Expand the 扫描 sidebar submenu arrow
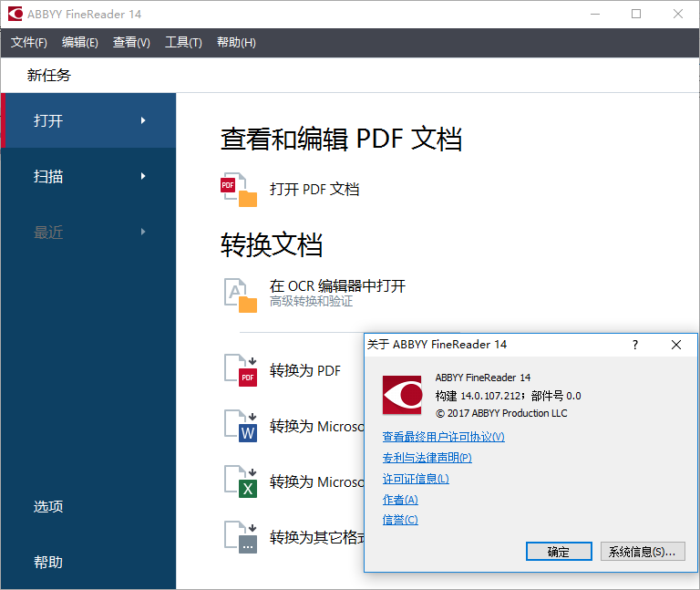The image size is (700, 590). 143,176
